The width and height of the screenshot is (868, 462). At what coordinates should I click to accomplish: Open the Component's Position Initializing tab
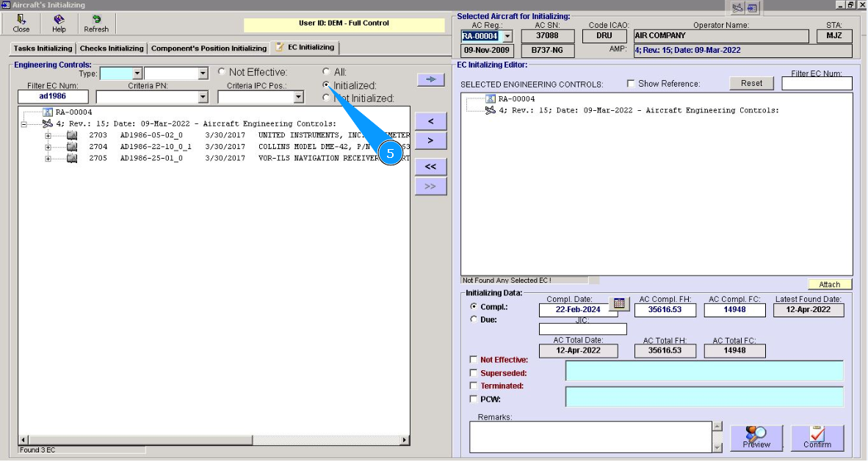(x=209, y=48)
